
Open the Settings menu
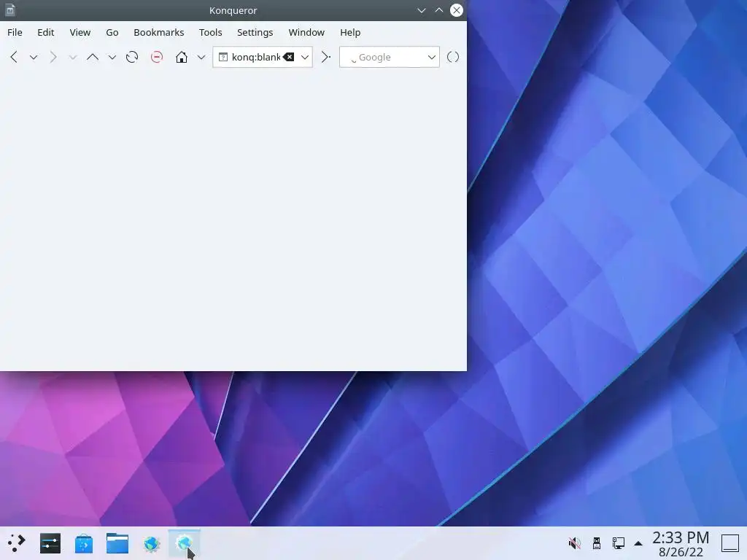point(255,32)
